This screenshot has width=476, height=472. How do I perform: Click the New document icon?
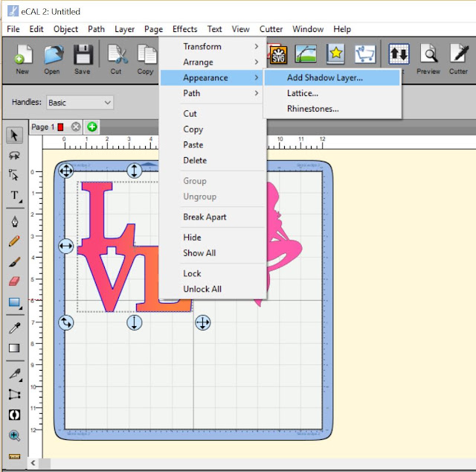click(23, 54)
